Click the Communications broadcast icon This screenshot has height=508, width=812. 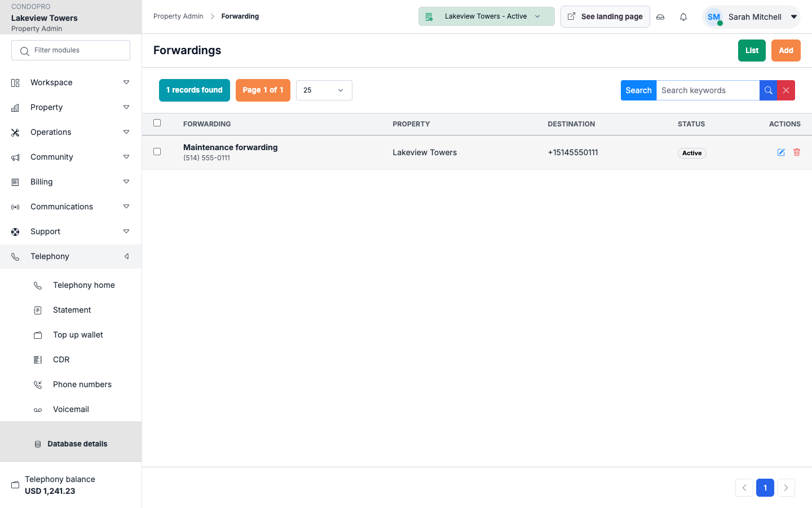tap(15, 207)
